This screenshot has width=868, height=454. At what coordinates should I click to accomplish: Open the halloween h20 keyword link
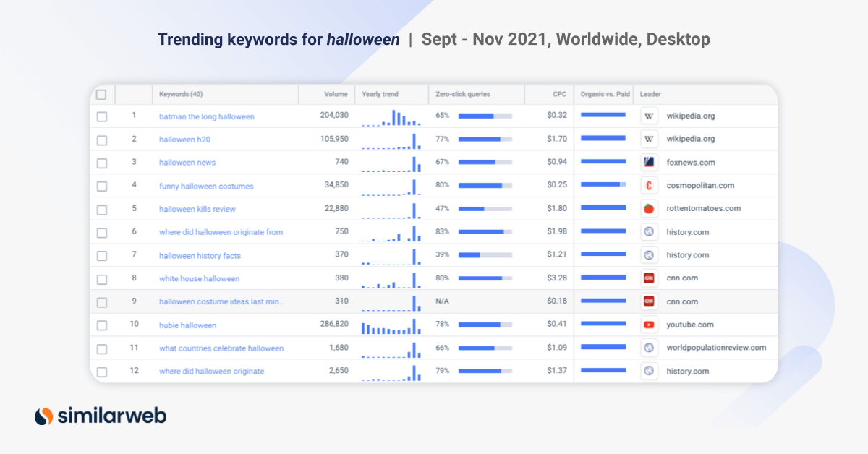184,140
